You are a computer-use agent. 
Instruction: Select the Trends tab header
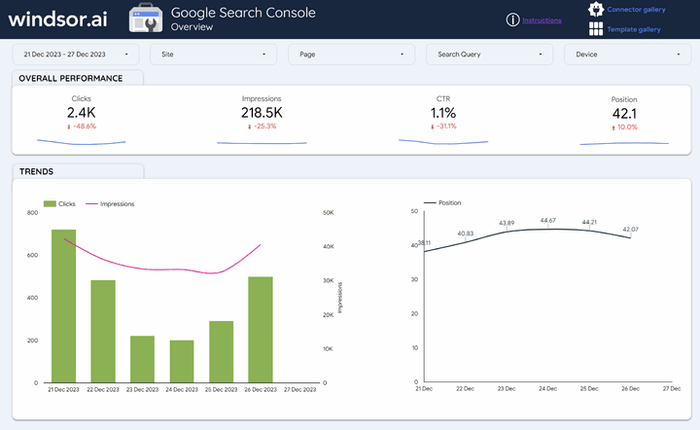(78, 171)
